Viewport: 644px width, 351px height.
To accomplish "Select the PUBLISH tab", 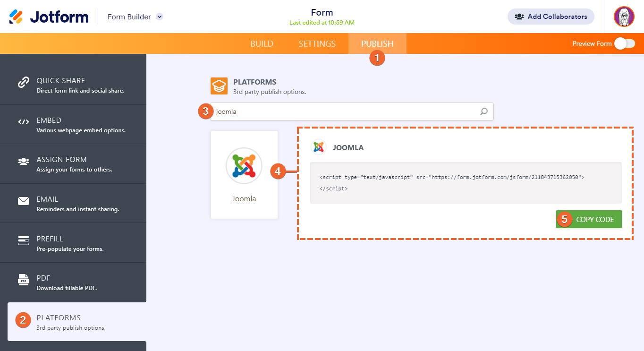I will coord(377,43).
